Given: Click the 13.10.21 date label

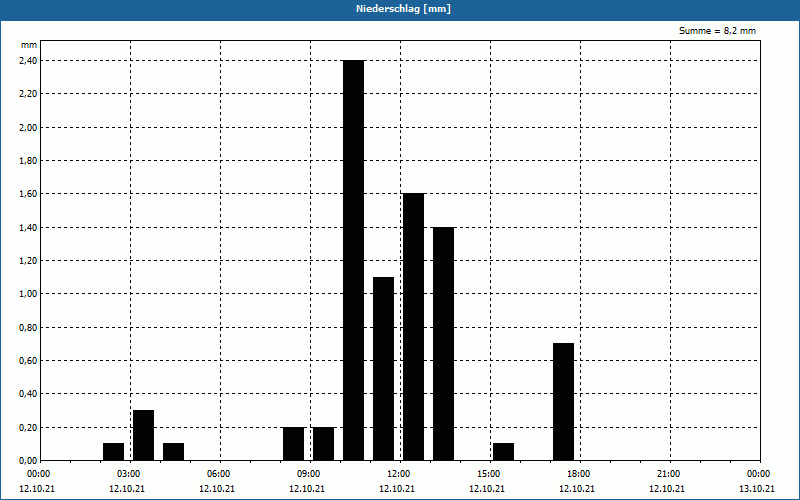Looking at the screenshot, I should pos(757,489).
